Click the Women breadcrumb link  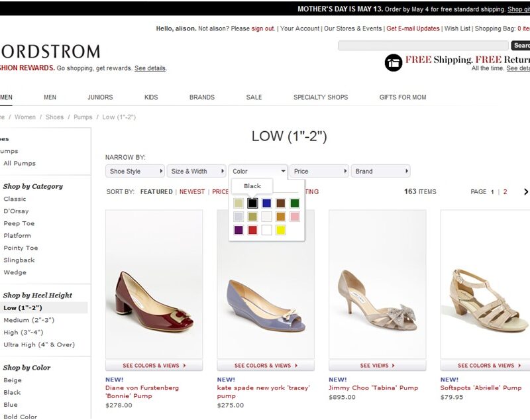pos(25,117)
